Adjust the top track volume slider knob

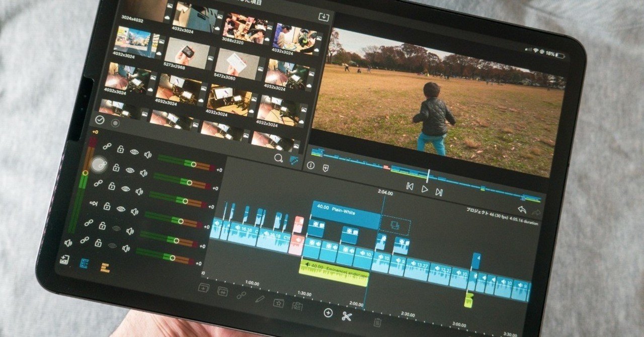point(193,164)
